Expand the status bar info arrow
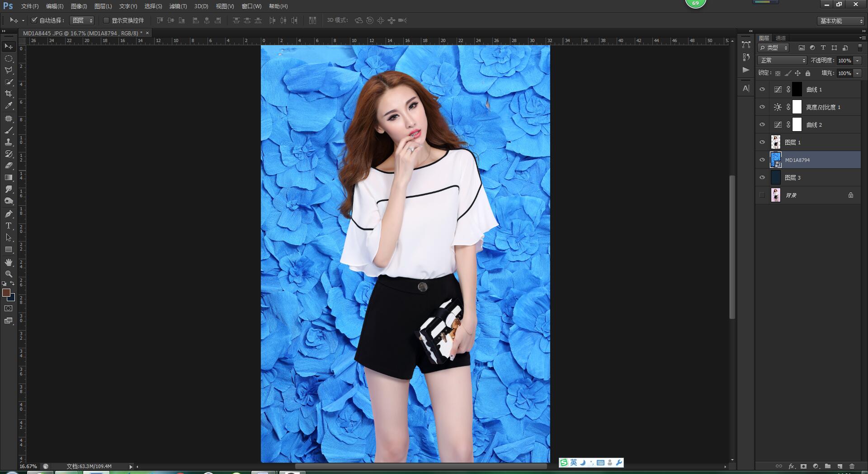The image size is (868, 474). (131, 466)
